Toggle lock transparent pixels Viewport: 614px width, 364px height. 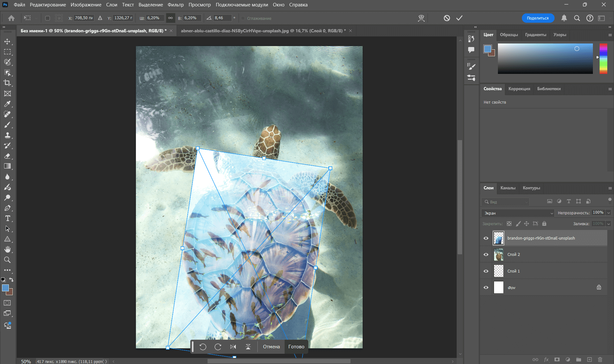(x=509, y=224)
